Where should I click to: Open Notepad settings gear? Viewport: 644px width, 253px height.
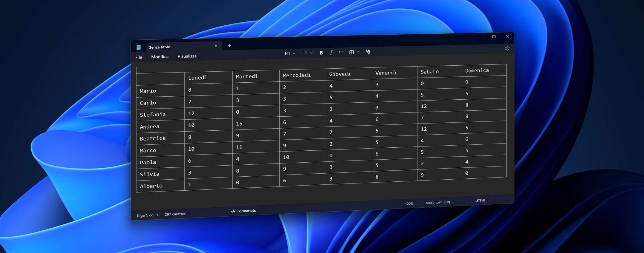pyautogui.click(x=507, y=48)
